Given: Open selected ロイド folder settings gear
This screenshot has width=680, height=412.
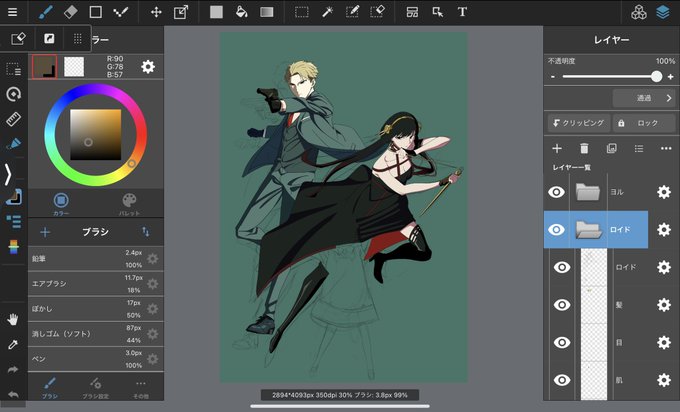Looking at the screenshot, I should 664,229.
